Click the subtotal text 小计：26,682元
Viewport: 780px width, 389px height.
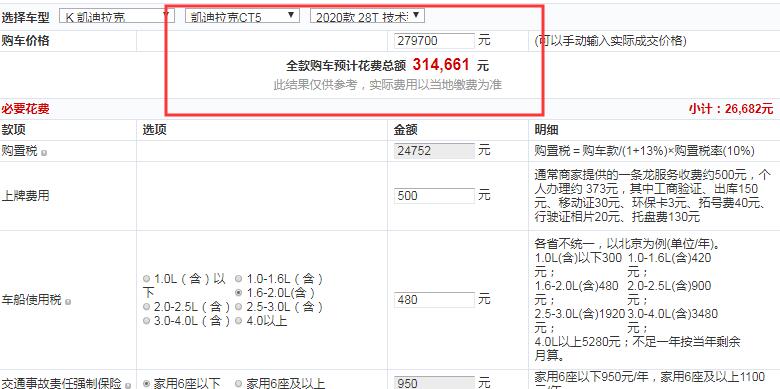[x=731, y=108]
